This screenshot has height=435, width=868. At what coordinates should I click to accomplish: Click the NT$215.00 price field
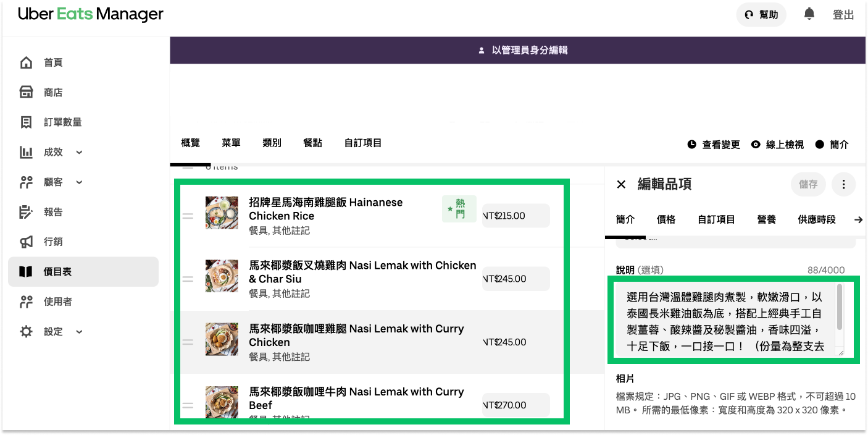(x=515, y=216)
